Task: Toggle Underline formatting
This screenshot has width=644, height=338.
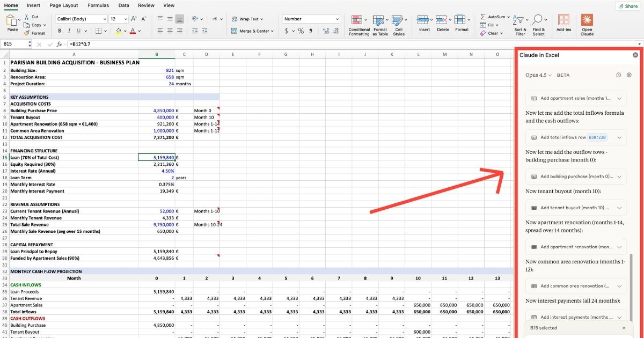Action: pos(78,31)
